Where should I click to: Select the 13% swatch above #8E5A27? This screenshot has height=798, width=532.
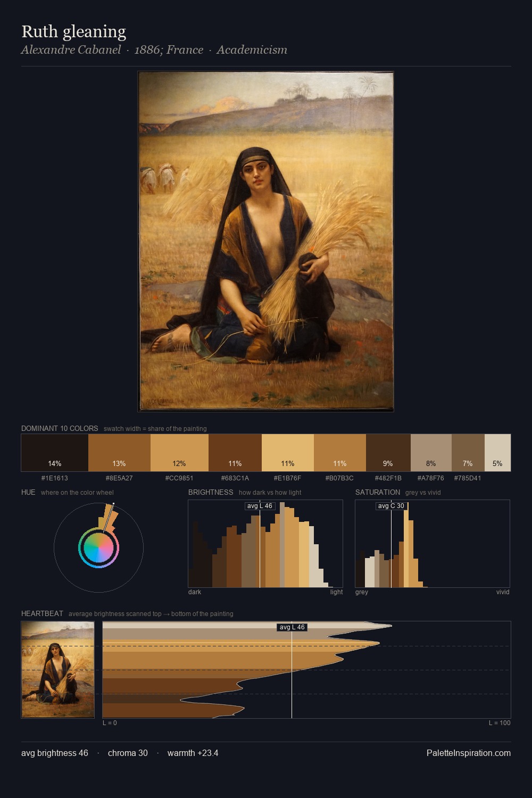click(x=119, y=453)
